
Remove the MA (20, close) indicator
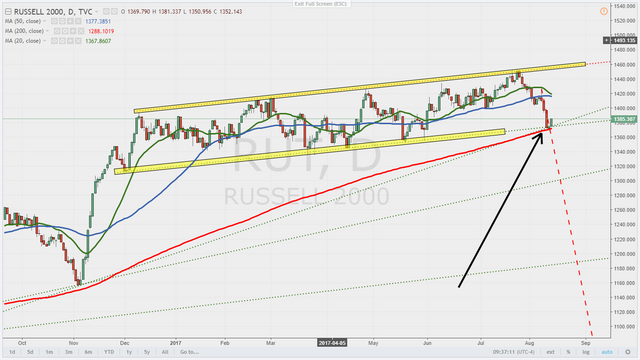[x=78, y=41]
